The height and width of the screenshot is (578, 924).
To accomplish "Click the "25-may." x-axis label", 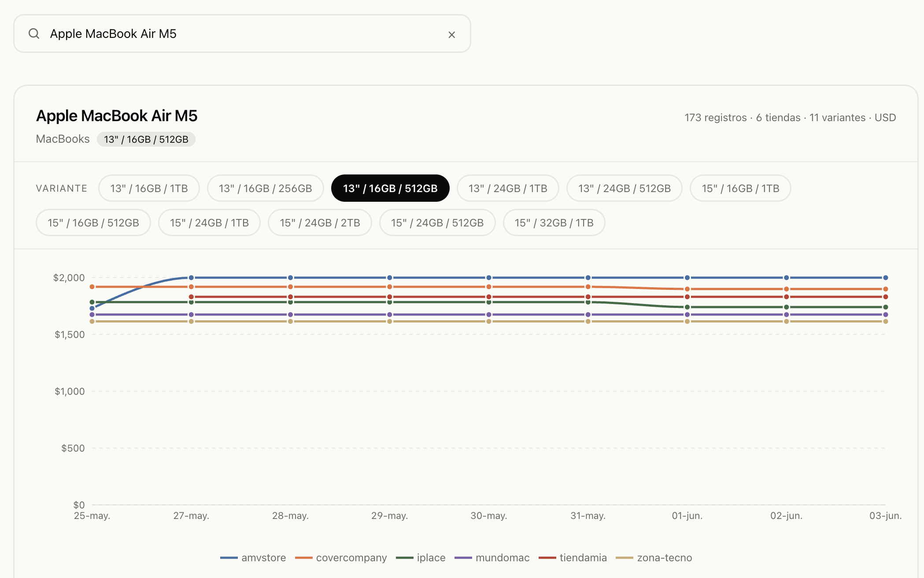I will pos(92,516).
